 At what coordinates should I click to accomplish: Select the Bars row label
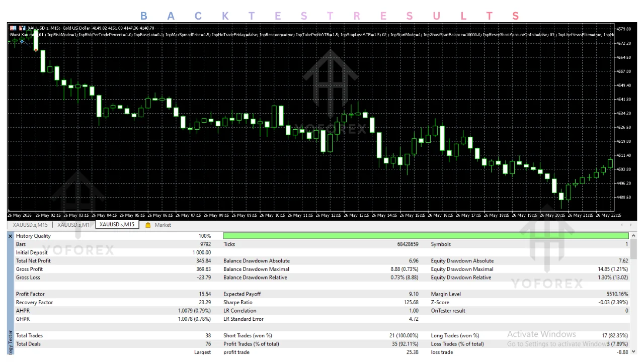tap(21, 244)
